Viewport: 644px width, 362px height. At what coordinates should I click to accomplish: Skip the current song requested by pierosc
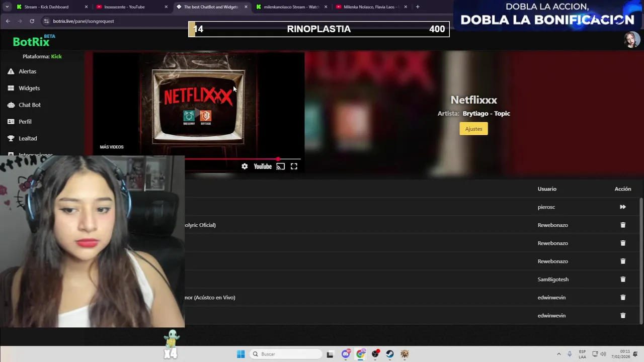click(x=622, y=207)
